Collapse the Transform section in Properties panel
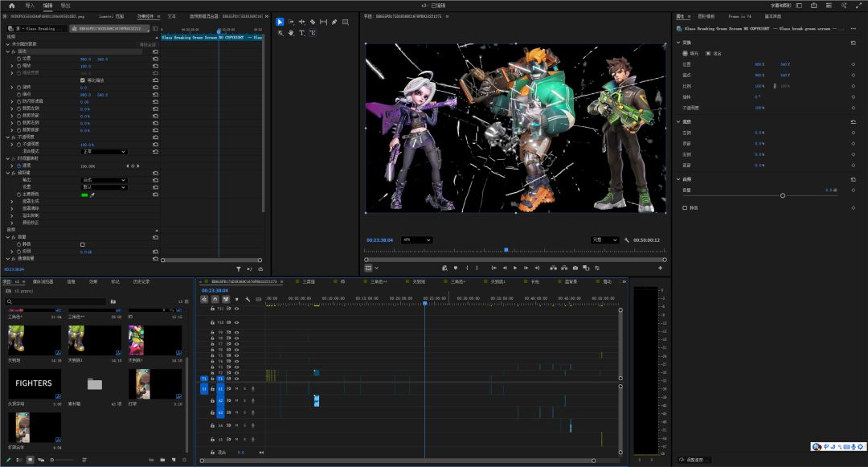Screen dimensions: 868x467 (678, 43)
